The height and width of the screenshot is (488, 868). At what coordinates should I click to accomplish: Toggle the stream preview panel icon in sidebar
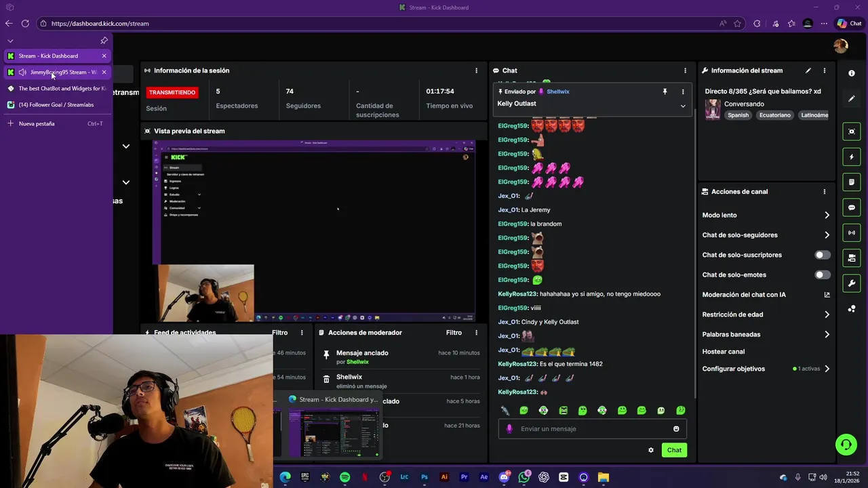852,131
